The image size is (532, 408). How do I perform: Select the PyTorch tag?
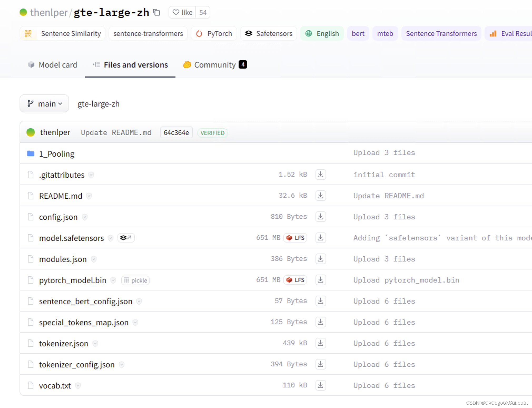pyautogui.click(x=214, y=33)
